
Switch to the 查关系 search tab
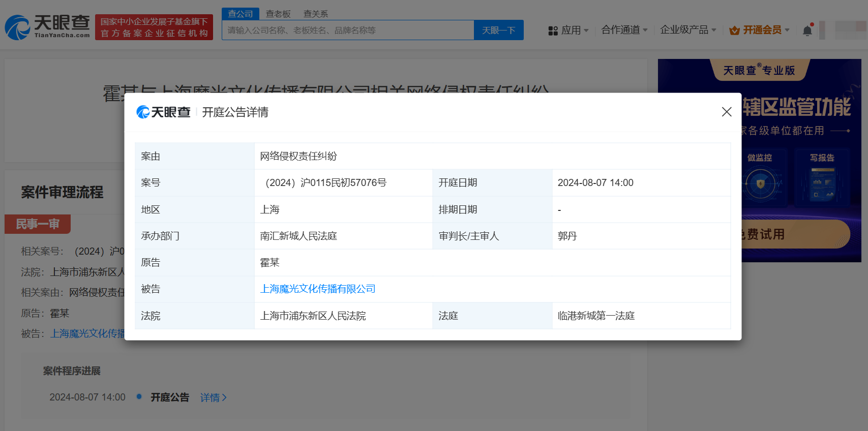click(316, 14)
